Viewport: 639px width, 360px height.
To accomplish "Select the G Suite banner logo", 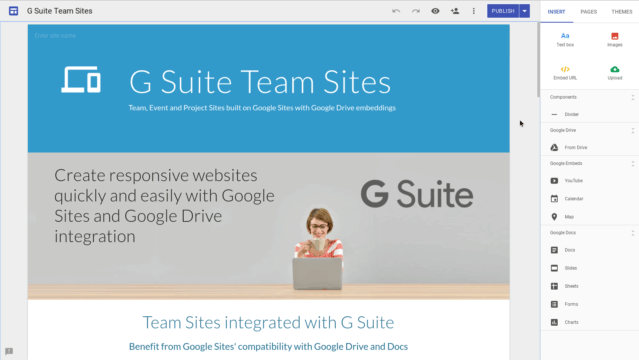I will 417,194.
